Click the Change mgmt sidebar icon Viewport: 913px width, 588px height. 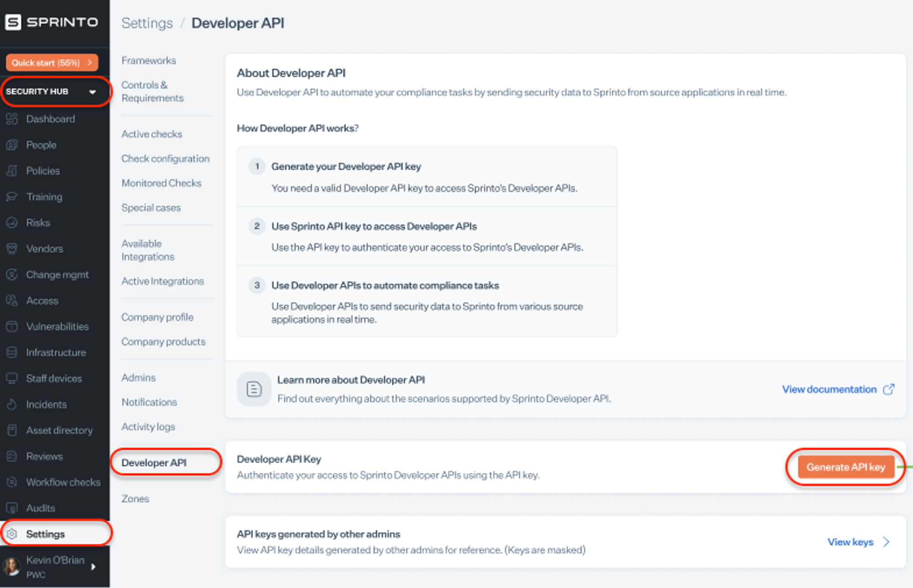12,275
